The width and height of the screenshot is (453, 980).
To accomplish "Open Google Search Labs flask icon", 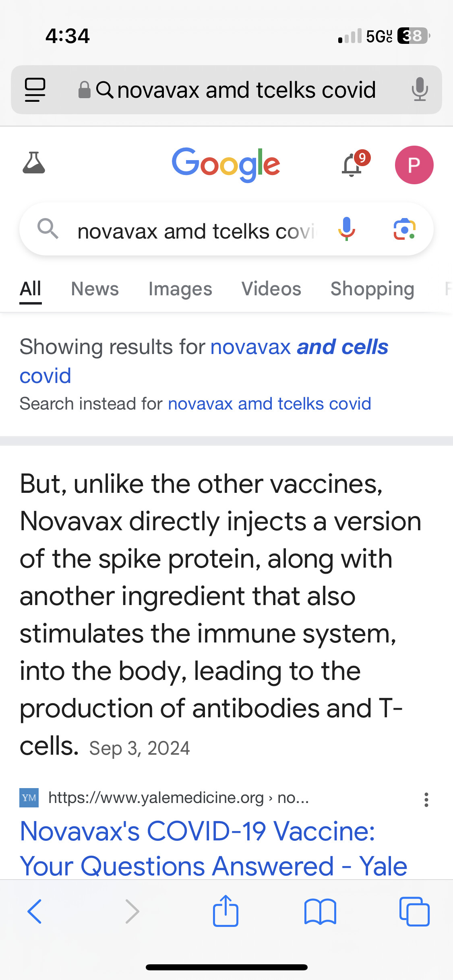I will click(x=34, y=163).
